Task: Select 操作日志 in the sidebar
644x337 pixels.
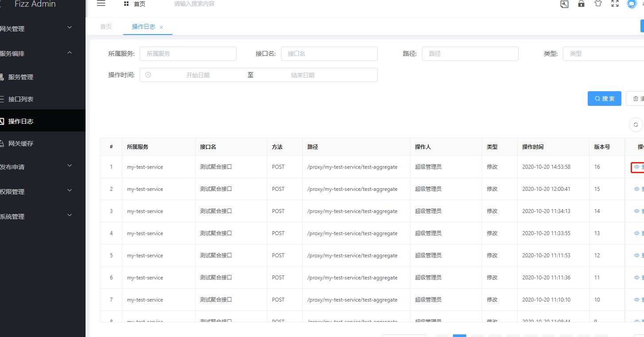Action: coord(43,121)
